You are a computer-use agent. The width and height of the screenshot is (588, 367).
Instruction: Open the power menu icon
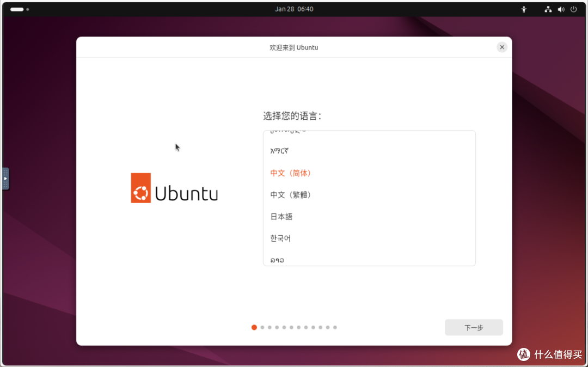pos(574,9)
